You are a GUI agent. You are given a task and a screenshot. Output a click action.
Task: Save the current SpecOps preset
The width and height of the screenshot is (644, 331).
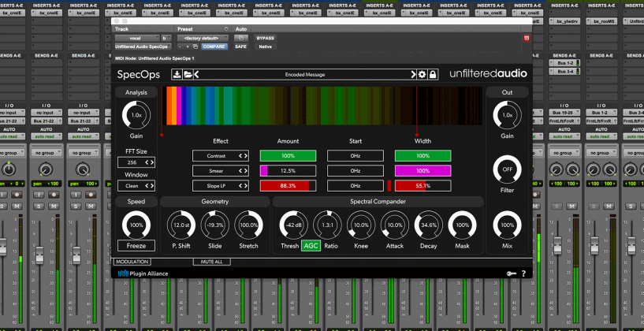tap(177, 74)
